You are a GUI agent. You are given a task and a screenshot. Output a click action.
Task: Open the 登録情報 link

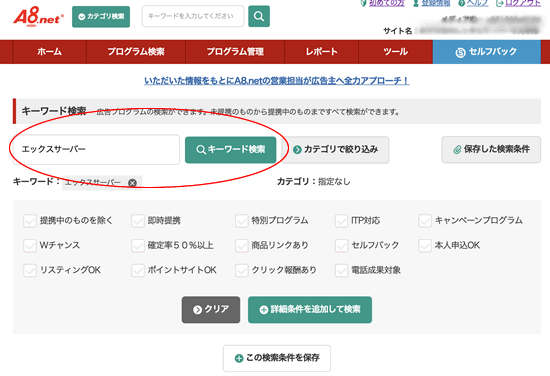436,3
